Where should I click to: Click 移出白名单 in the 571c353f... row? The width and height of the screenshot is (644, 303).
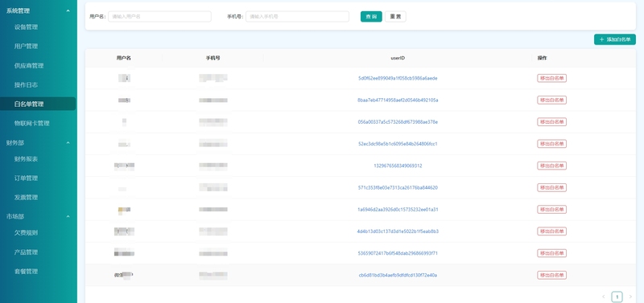click(552, 187)
